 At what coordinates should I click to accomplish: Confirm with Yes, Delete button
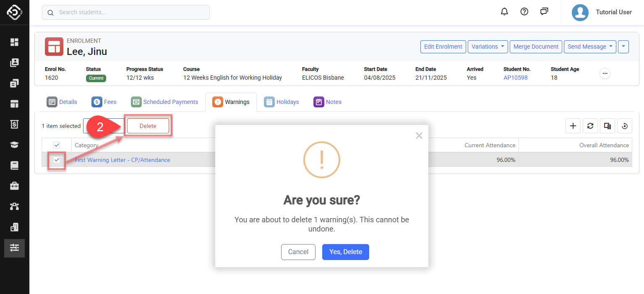tap(345, 252)
